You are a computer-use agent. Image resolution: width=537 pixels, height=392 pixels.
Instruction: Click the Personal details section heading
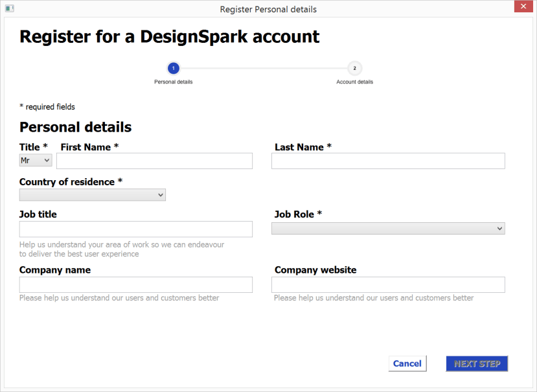point(76,127)
